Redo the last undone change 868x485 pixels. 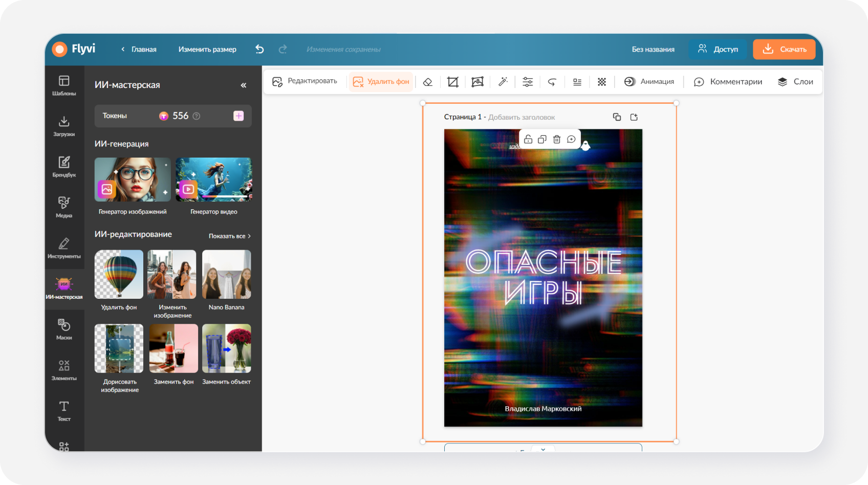(x=283, y=49)
